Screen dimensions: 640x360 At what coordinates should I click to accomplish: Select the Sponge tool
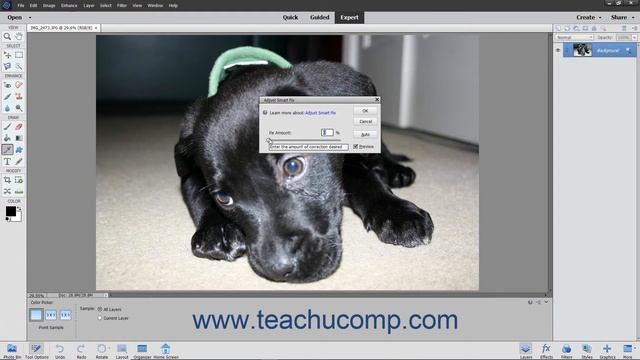(19, 108)
